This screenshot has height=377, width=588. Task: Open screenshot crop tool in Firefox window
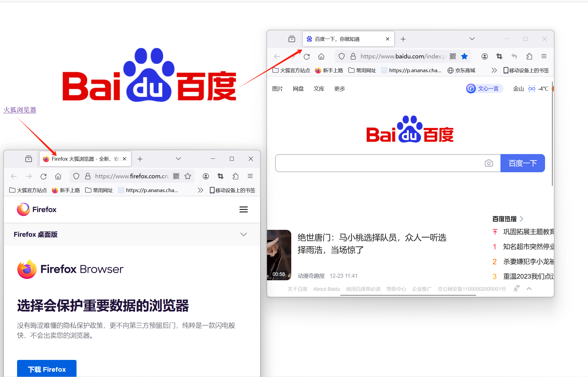pyautogui.click(x=220, y=176)
